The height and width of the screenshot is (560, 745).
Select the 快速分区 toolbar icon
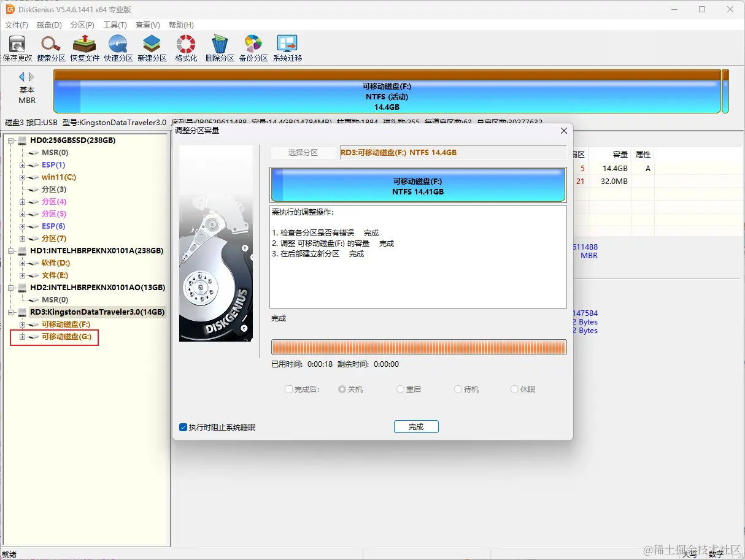click(x=118, y=48)
